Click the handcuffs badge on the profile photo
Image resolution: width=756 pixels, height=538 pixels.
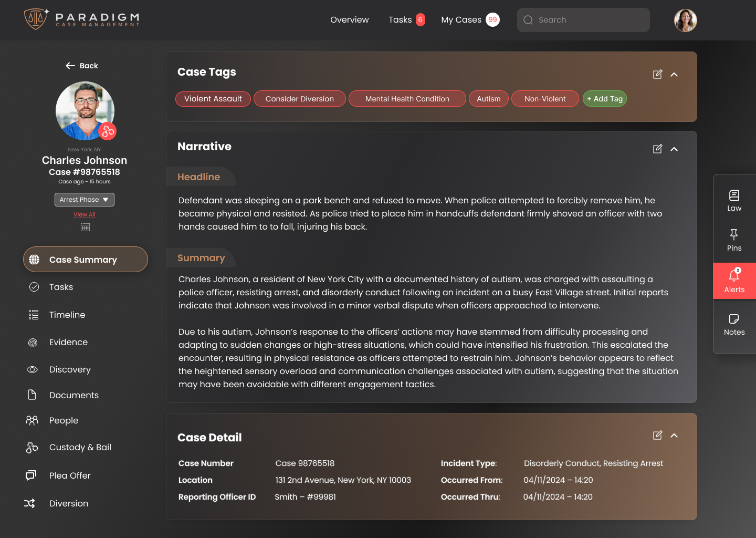point(108,131)
